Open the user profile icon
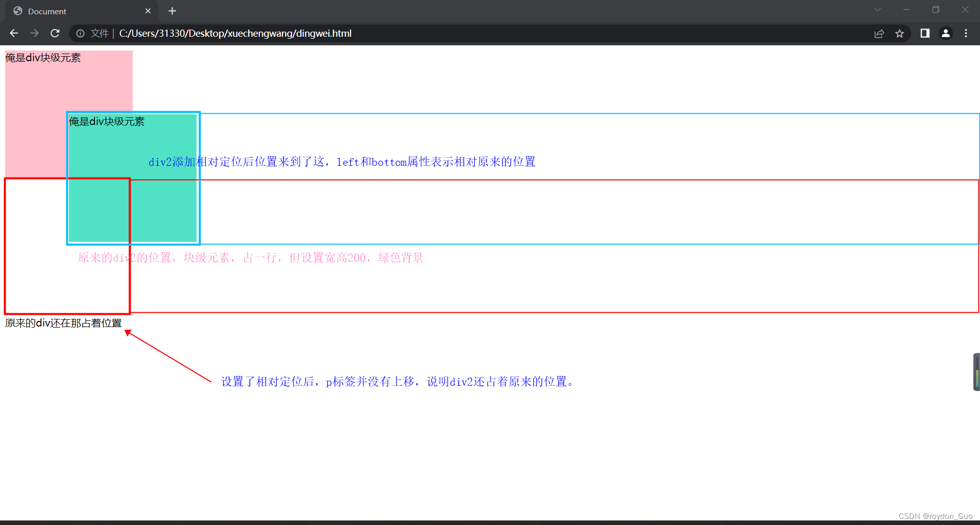This screenshot has width=980, height=525. [x=946, y=33]
